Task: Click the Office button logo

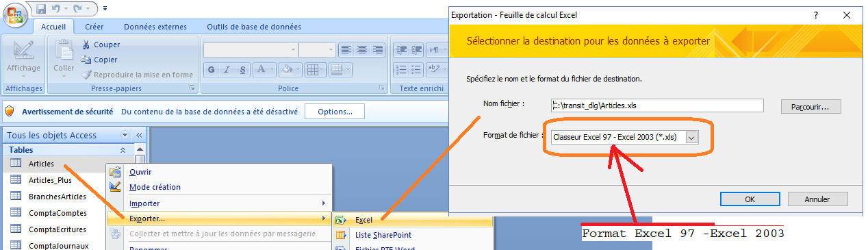Action: (x=14, y=15)
